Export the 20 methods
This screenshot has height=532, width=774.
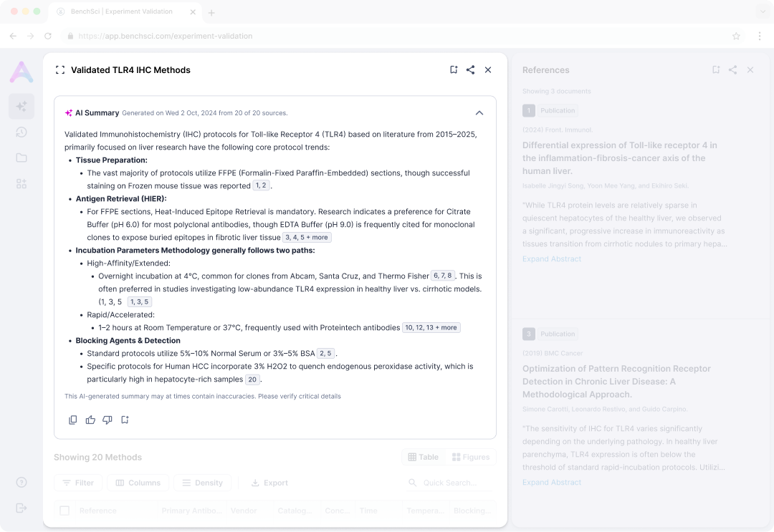pos(269,483)
